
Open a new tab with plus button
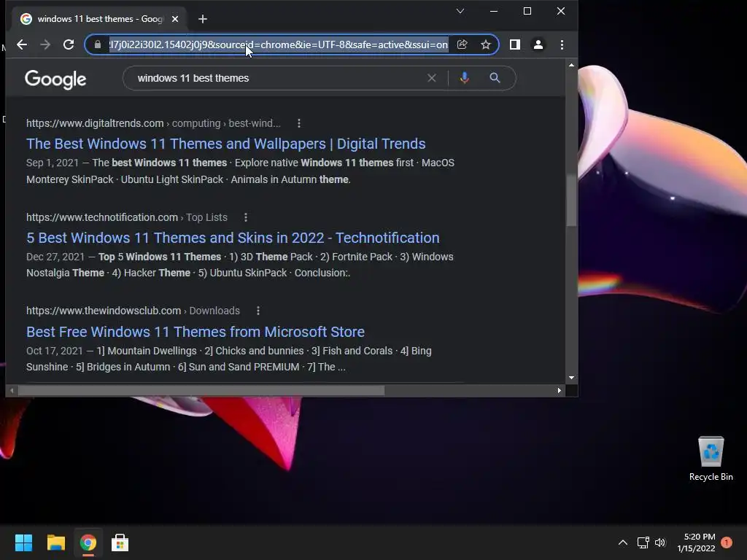(x=203, y=19)
